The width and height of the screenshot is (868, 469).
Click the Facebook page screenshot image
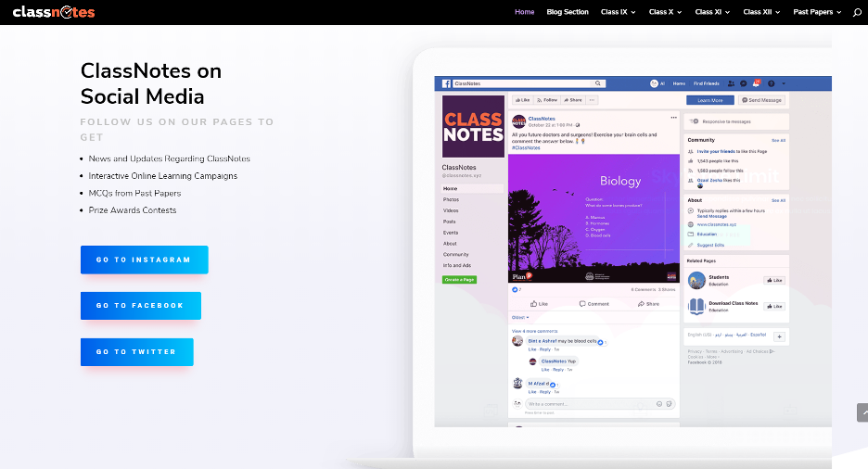(x=632, y=251)
